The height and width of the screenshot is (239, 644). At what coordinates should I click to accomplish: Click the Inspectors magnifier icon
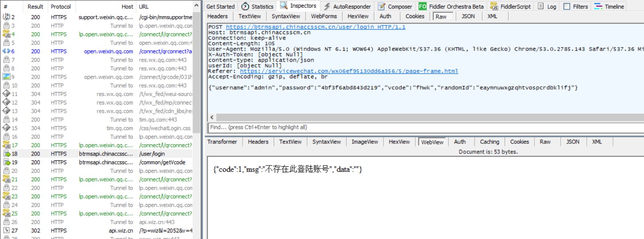coord(284,6)
